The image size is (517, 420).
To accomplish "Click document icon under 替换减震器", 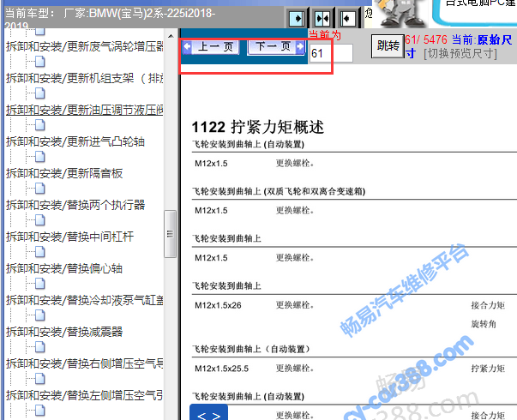I will 40,347.
